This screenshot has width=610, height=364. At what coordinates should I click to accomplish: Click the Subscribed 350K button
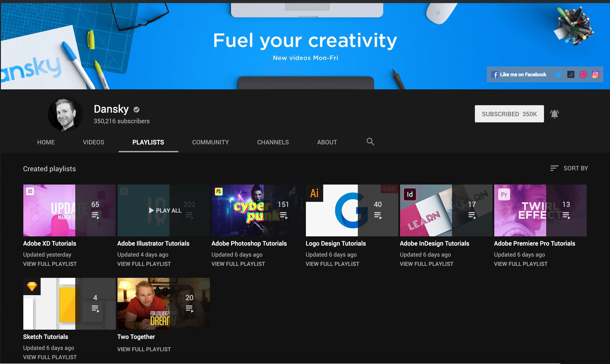pyautogui.click(x=509, y=114)
